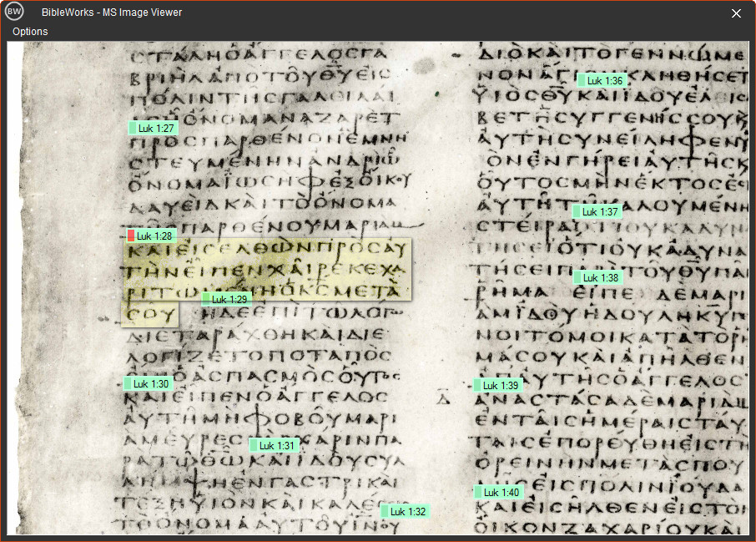The height and width of the screenshot is (542, 756).
Task: Click the BibleWorks - MS Image Viewer title
Action: click(111, 12)
